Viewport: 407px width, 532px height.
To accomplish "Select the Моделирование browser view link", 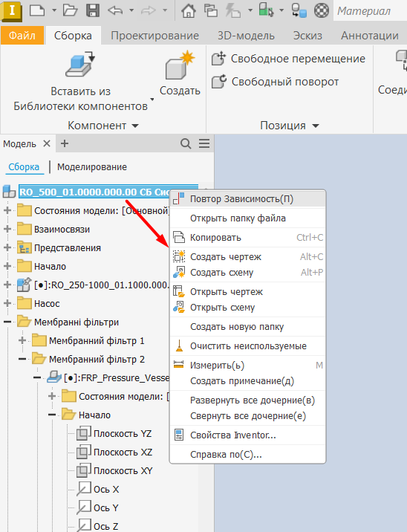I will 92,167.
